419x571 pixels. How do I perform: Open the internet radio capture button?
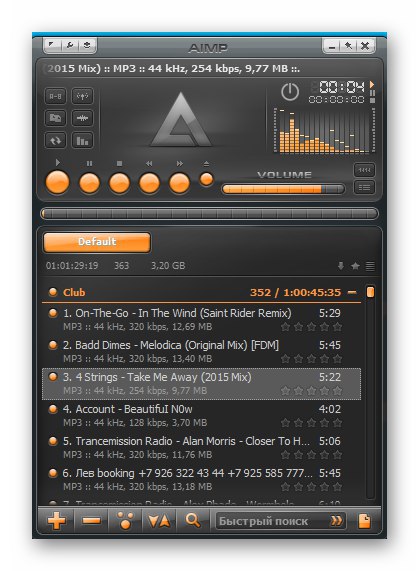click(82, 96)
